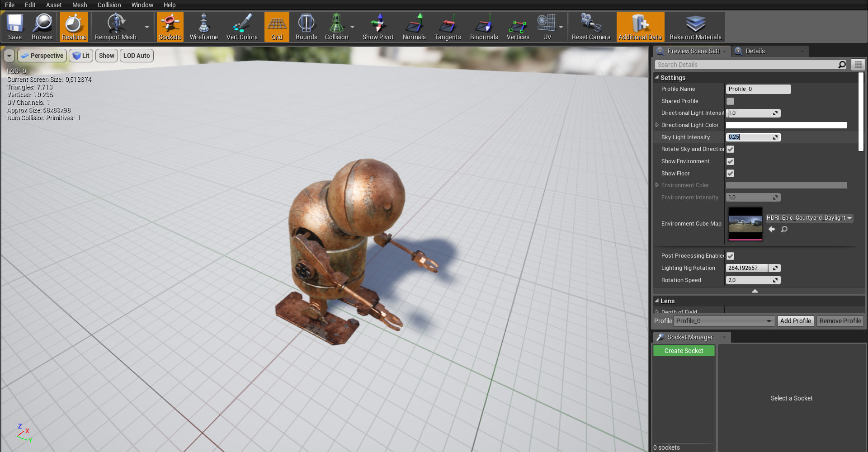
Task: Uncheck Post Processing Enabled checkbox
Action: pos(730,256)
